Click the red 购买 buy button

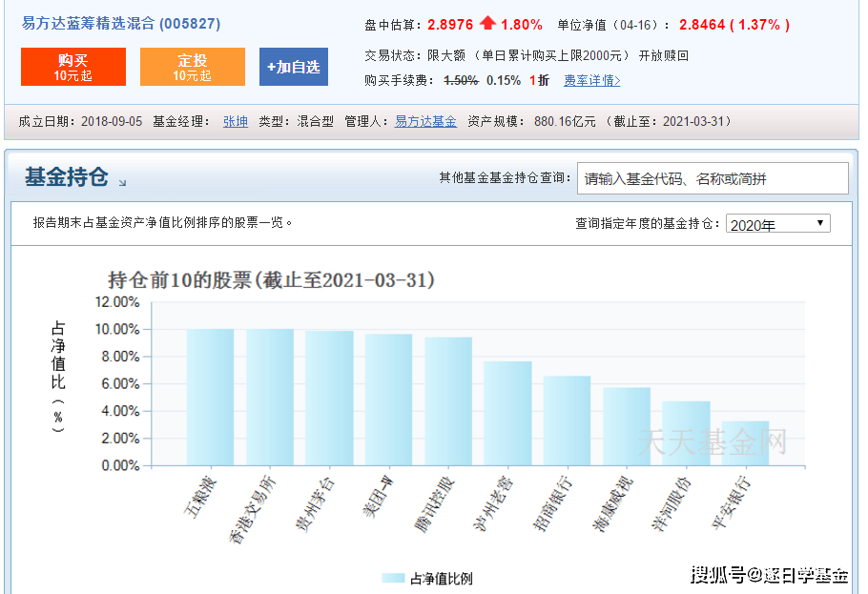[x=73, y=67]
